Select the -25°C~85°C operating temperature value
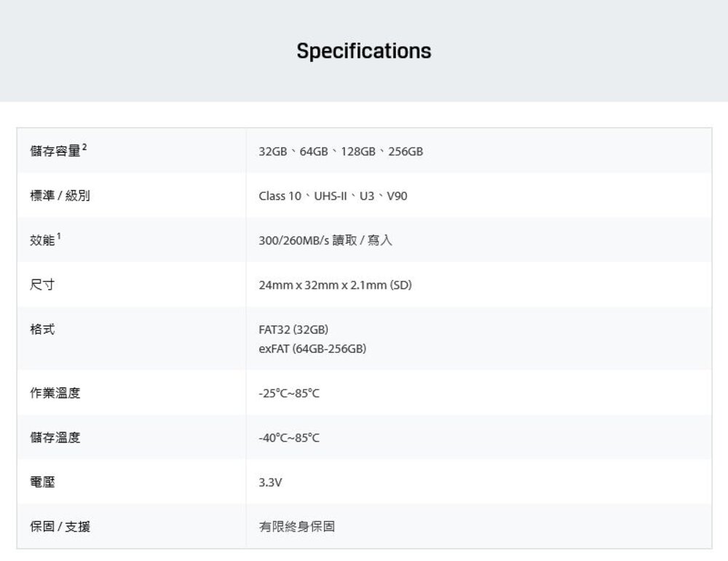The width and height of the screenshot is (728, 561). coord(289,393)
